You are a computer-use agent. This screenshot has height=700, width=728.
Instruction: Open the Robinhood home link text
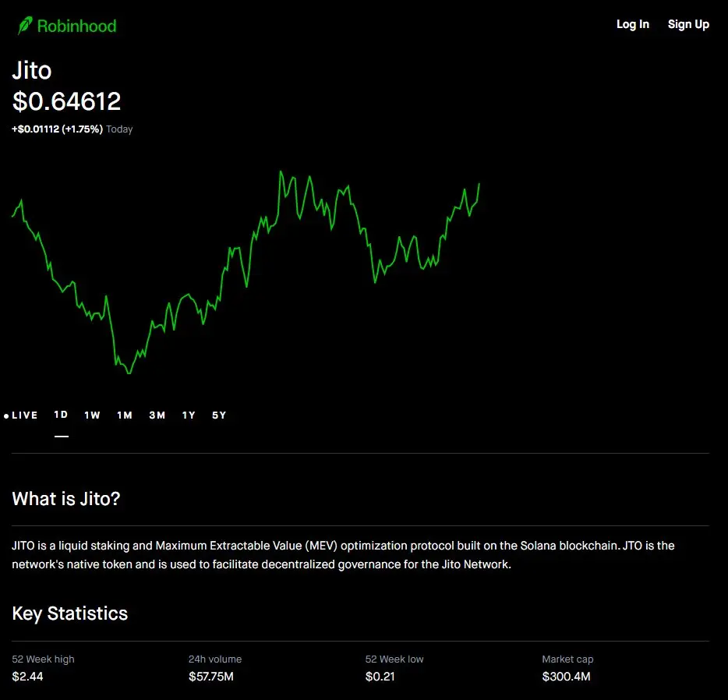[x=76, y=26]
